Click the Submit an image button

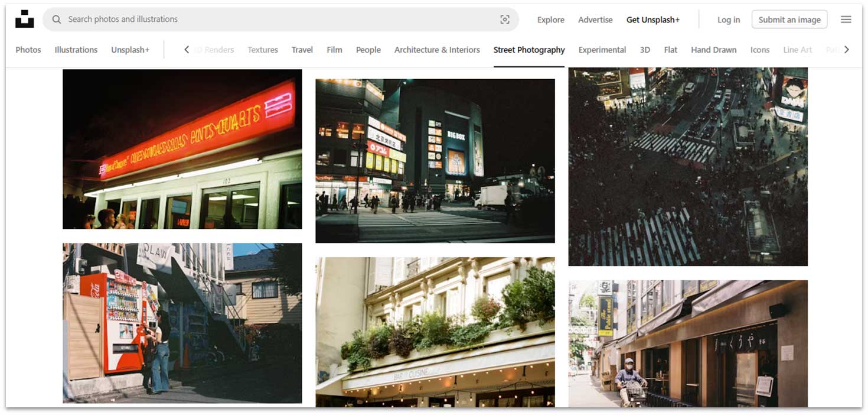click(789, 19)
